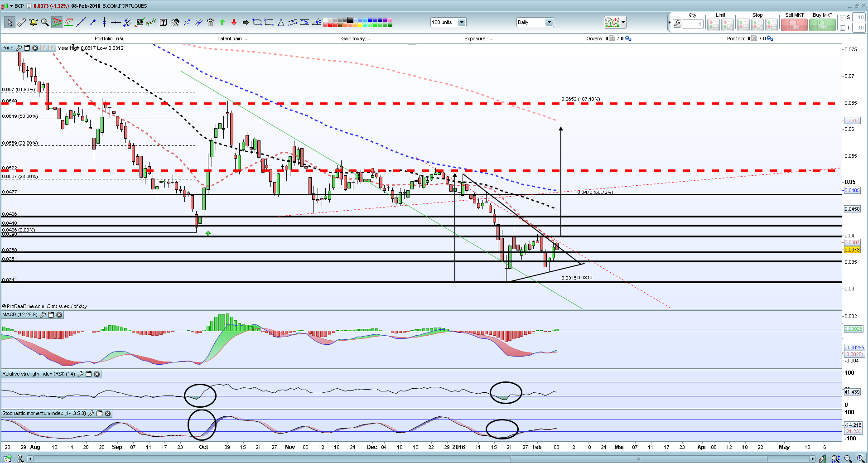Screen dimensions: 868x463
Task: Close the RSI indicator panel
Action: [x=97, y=374]
